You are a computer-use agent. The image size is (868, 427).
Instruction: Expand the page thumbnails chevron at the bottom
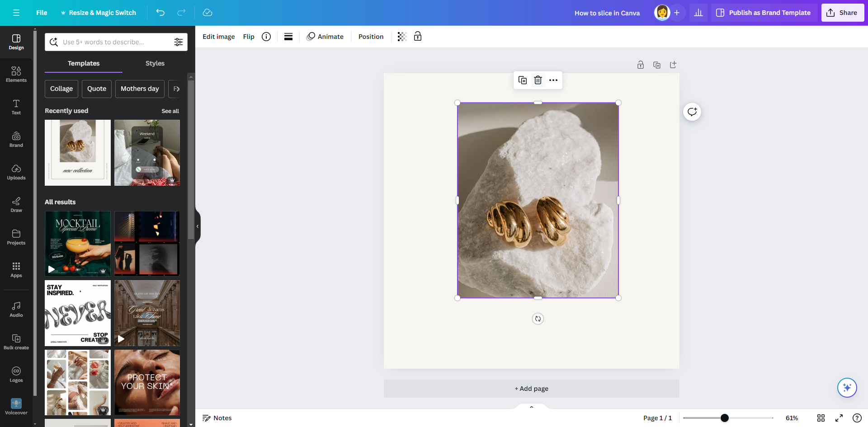[x=532, y=407]
